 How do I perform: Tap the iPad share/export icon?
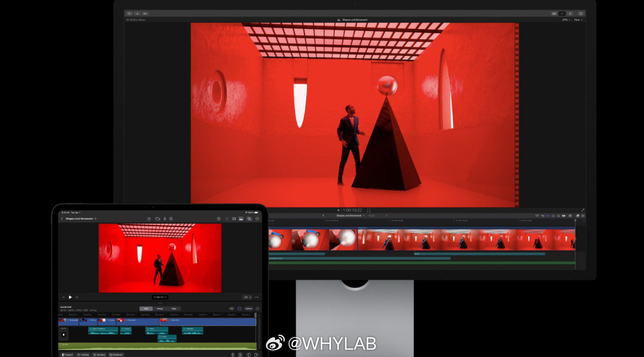pyautogui.click(x=149, y=219)
